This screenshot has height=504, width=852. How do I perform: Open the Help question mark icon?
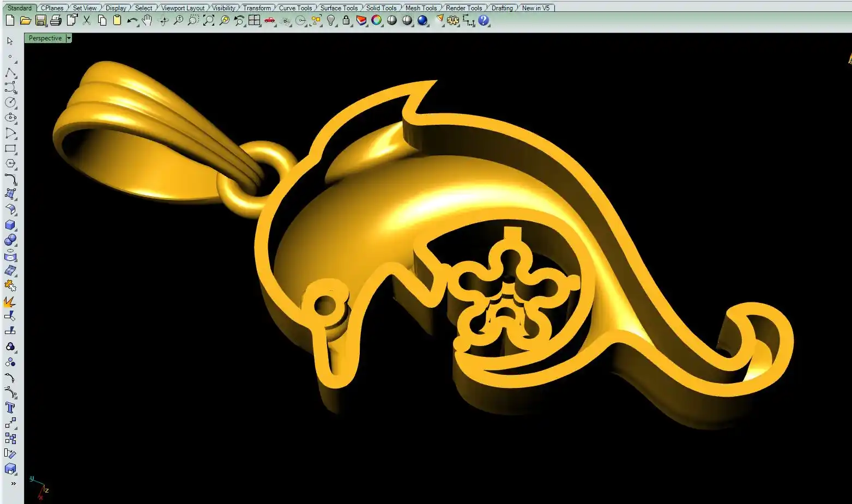484,21
